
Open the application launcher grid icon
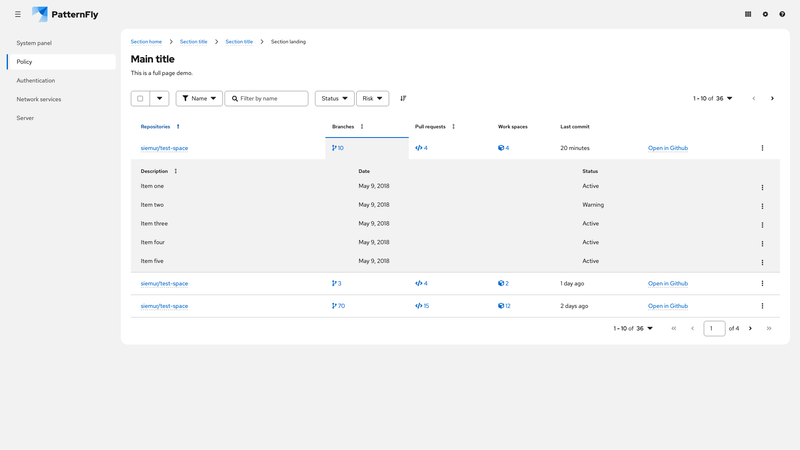[748, 14]
